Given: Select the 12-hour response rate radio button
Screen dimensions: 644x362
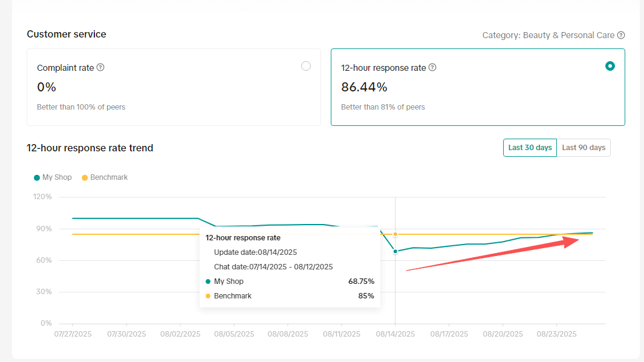Looking at the screenshot, I should [x=610, y=66].
